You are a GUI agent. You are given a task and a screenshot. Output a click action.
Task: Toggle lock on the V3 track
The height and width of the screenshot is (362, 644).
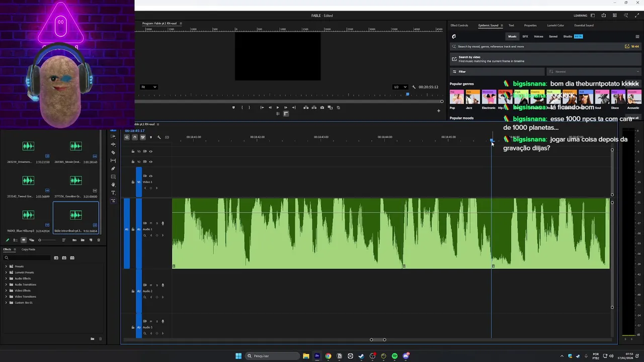tap(133, 151)
